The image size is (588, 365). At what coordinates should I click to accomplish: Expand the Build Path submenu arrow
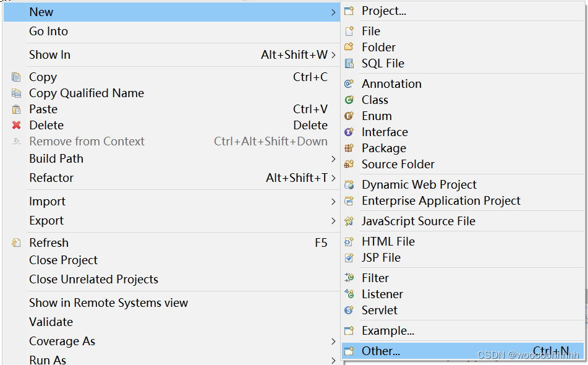click(x=333, y=158)
